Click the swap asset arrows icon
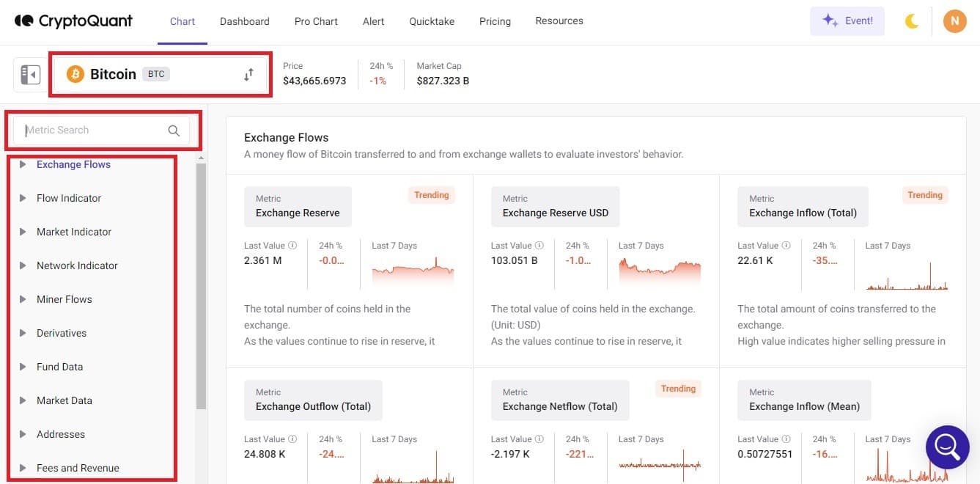The image size is (980, 484). click(249, 74)
